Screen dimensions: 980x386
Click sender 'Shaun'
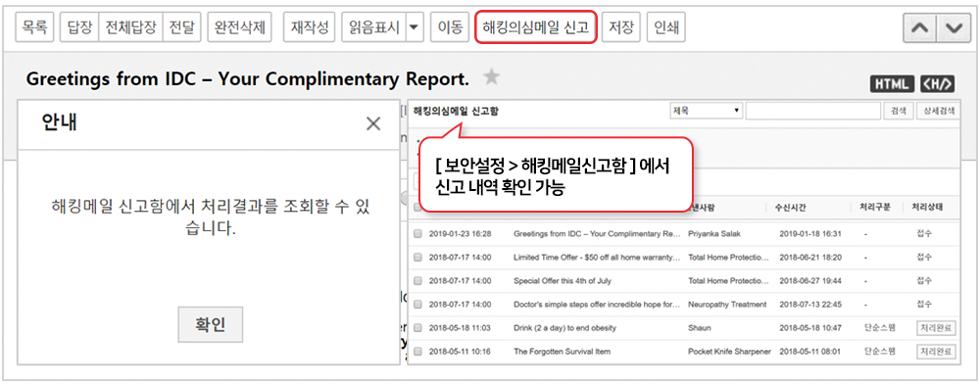pyautogui.click(x=699, y=328)
